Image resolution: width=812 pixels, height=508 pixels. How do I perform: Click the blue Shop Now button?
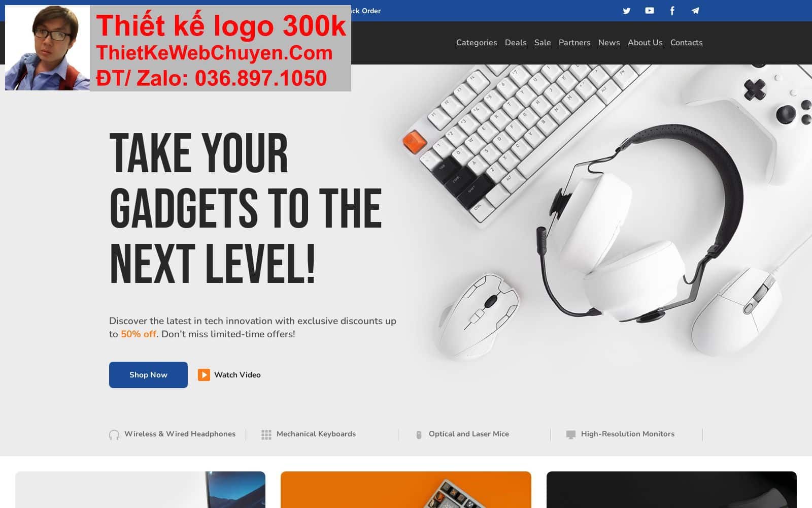148,375
